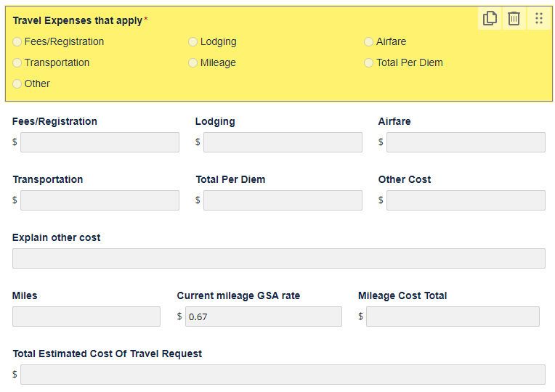Click the Other Cost input field
The width and height of the screenshot is (555, 392).
point(466,200)
